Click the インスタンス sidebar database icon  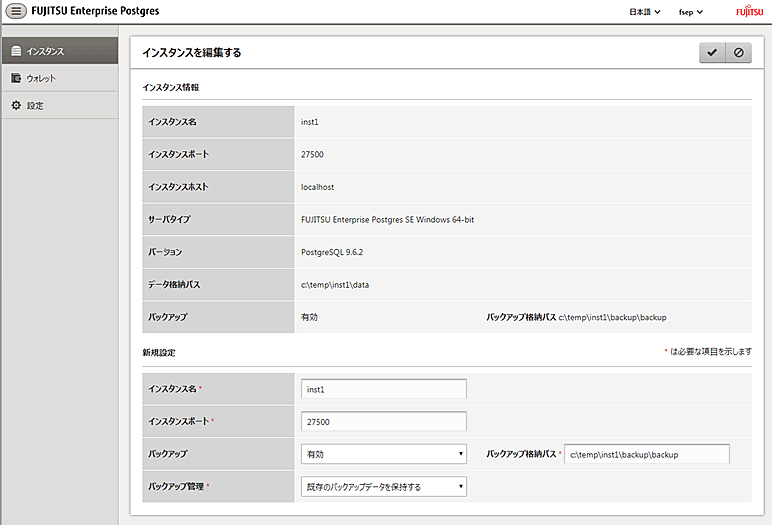pyautogui.click(x=16, y=51)
